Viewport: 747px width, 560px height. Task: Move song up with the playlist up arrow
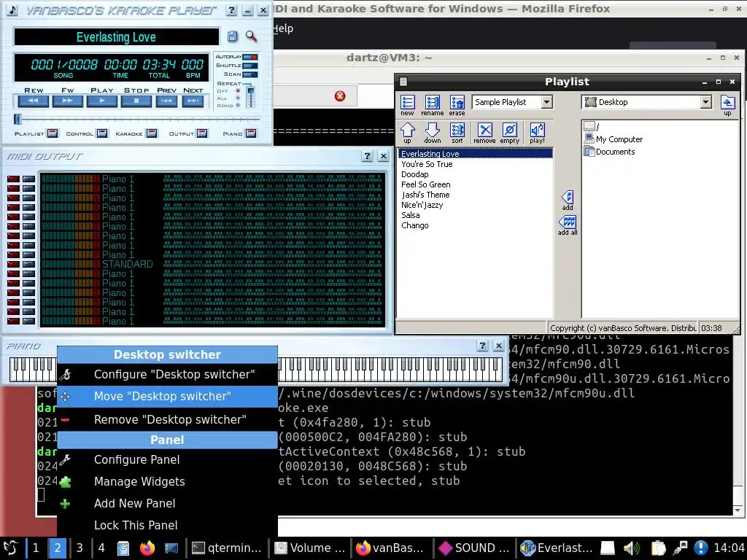(407, 133)
